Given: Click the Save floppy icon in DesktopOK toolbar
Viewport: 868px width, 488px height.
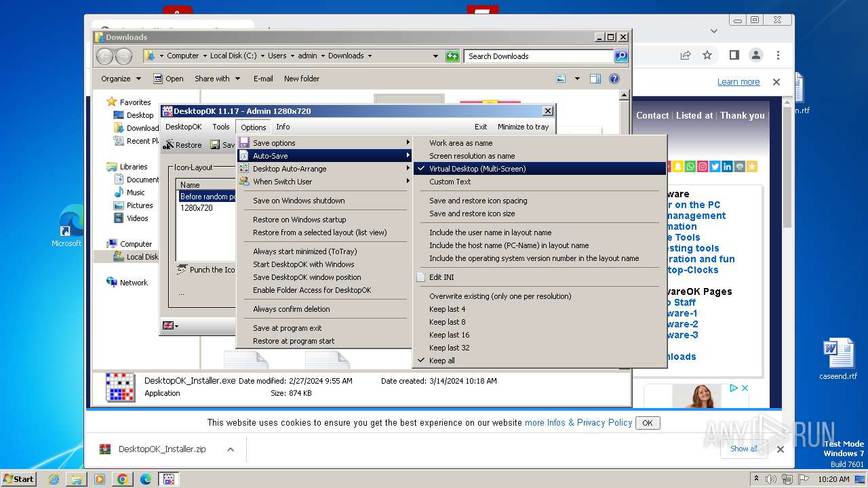Looking at the screenshot, I should tap(214, 144).
